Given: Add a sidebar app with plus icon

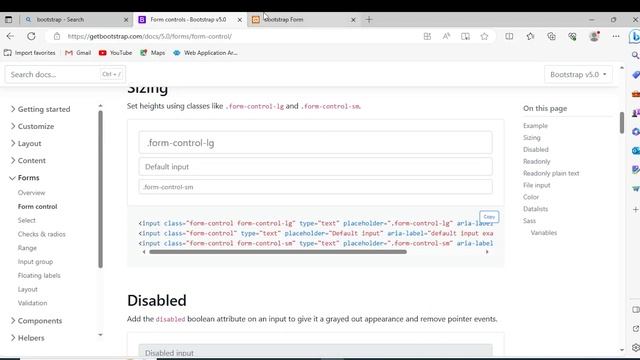Looking at the screenshot, I should click(x=636, y=209).
